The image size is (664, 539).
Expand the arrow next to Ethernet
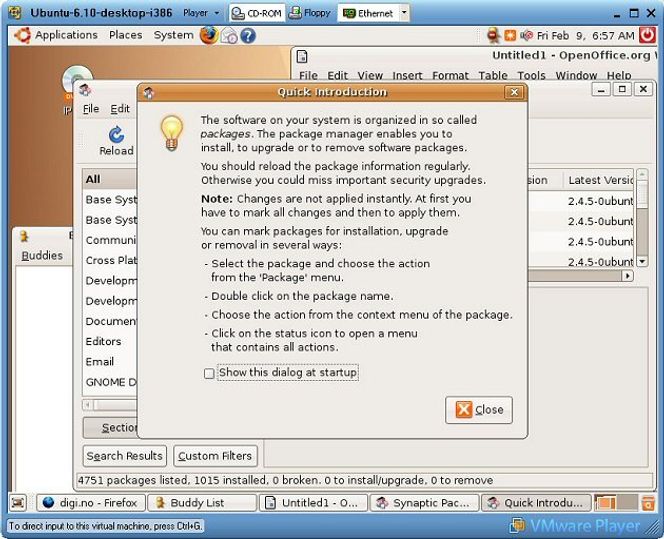pos(404,13)
